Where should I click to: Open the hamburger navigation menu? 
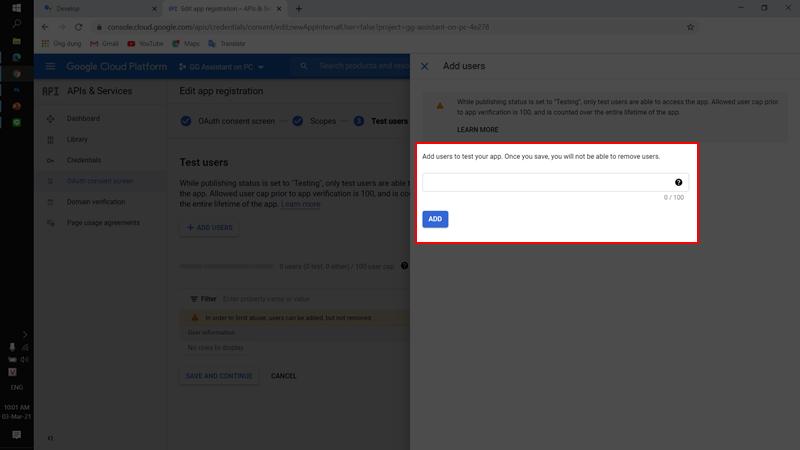(50, 67)
